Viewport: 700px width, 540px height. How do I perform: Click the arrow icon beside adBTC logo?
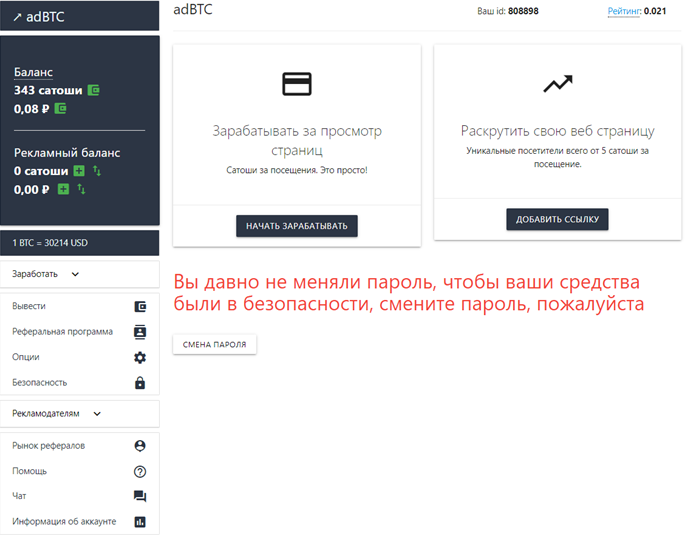pos(17,17)
